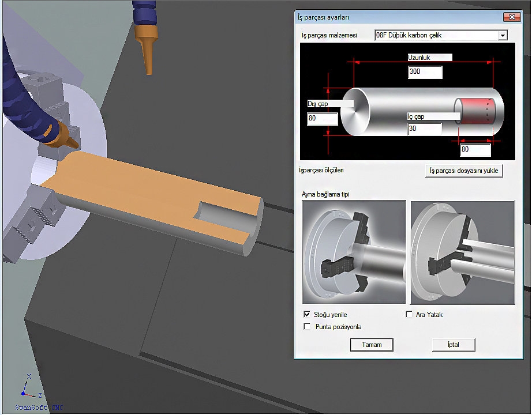Select the right chuck clamping type image

pos(462,252)
